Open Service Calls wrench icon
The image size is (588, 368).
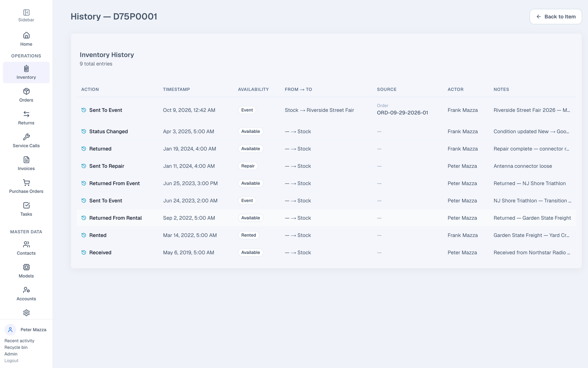click(x=26, y=137)
